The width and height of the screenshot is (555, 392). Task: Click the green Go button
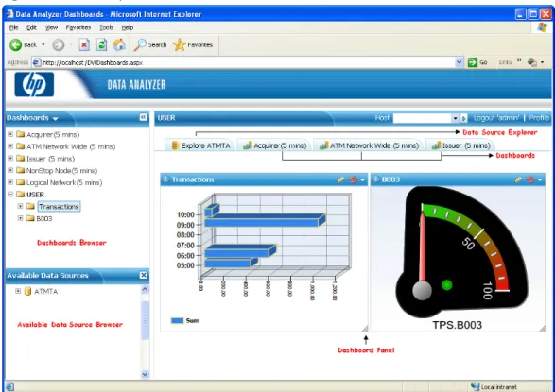[477, 62]
